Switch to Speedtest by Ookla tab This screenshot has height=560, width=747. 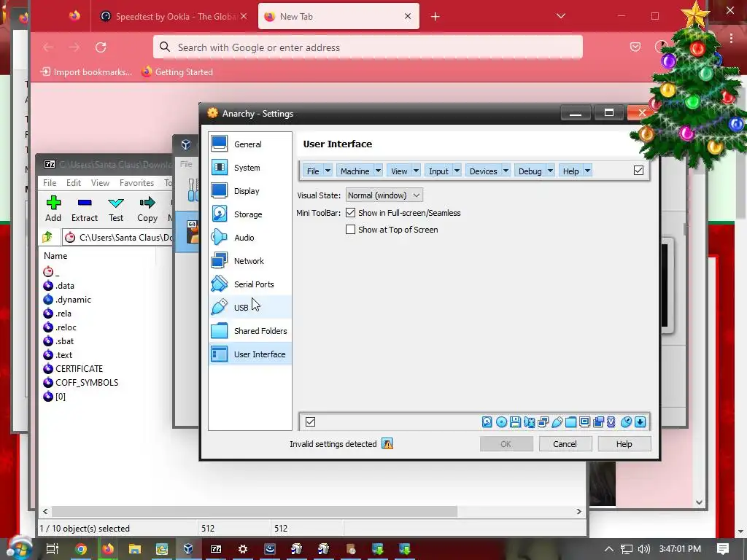174,17
